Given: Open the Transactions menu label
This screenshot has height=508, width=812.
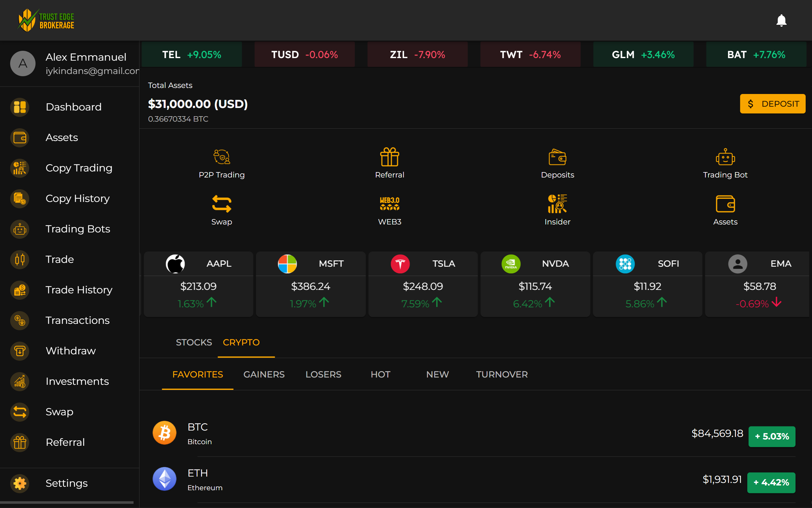Looking at the screenshot, I should pos(77,321).
